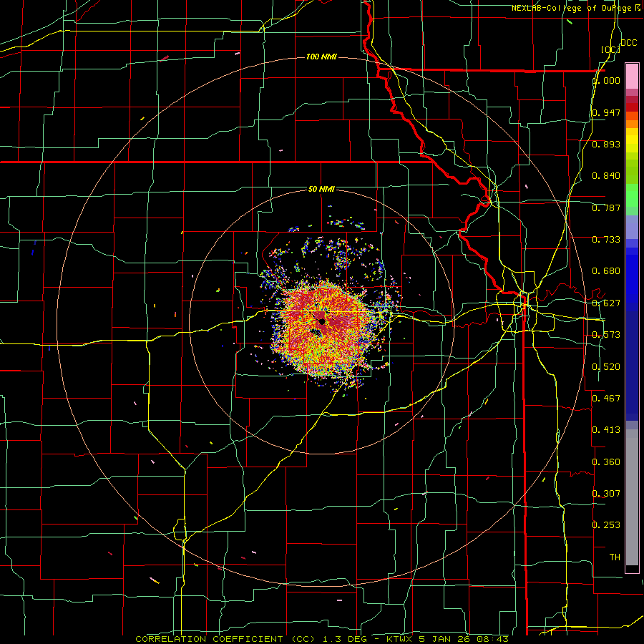Click the DCC label above the color scale
The width and height of the screenshot is (644, 644).
(x=628, y=43)
